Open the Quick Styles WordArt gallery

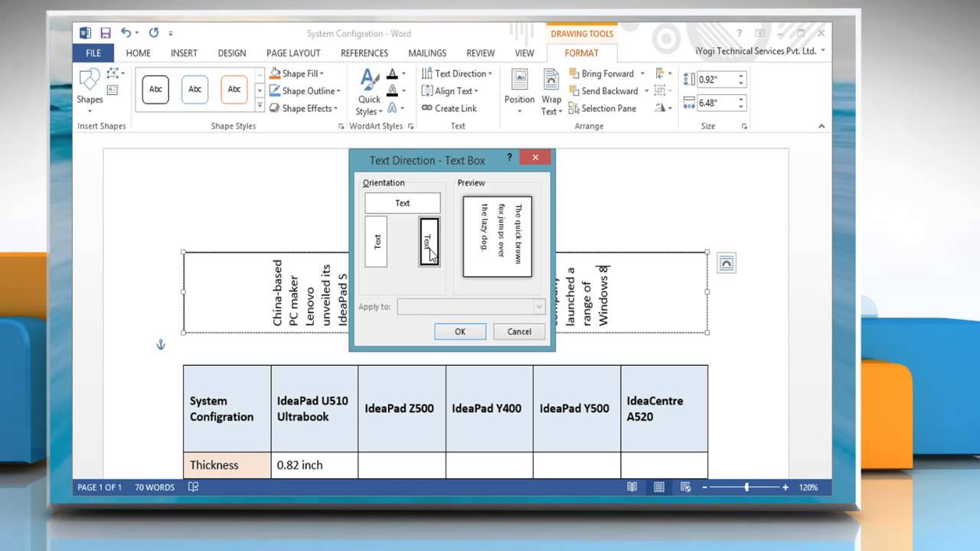click(369, 92)
